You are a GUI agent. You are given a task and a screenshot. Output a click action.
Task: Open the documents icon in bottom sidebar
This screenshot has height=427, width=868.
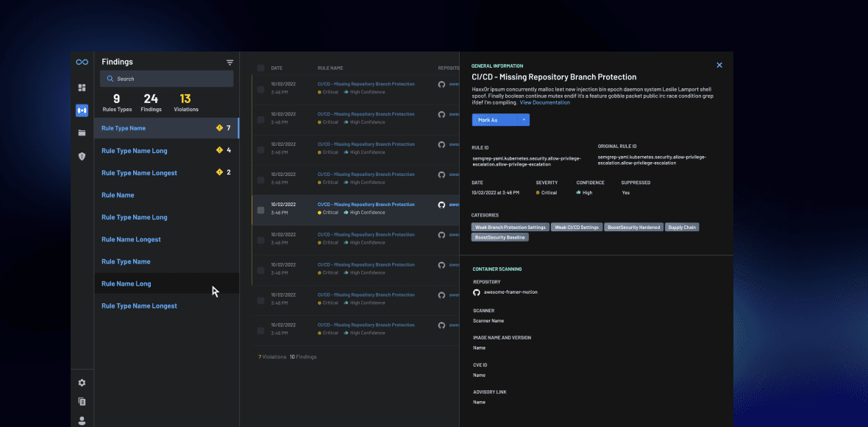point(82,402)
